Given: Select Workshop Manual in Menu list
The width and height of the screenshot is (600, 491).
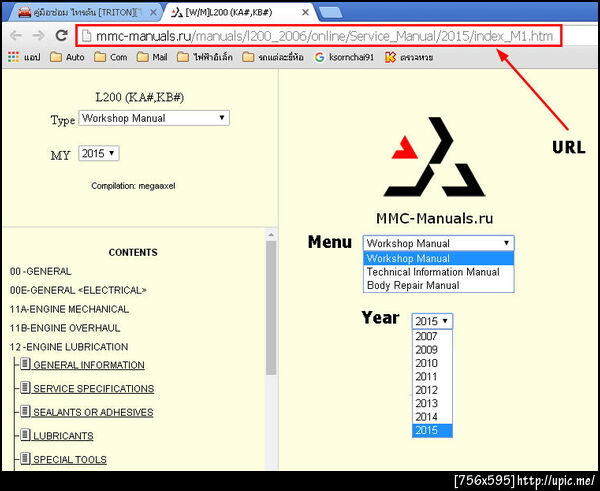Looking at the screenshot, I should (439, 258).
